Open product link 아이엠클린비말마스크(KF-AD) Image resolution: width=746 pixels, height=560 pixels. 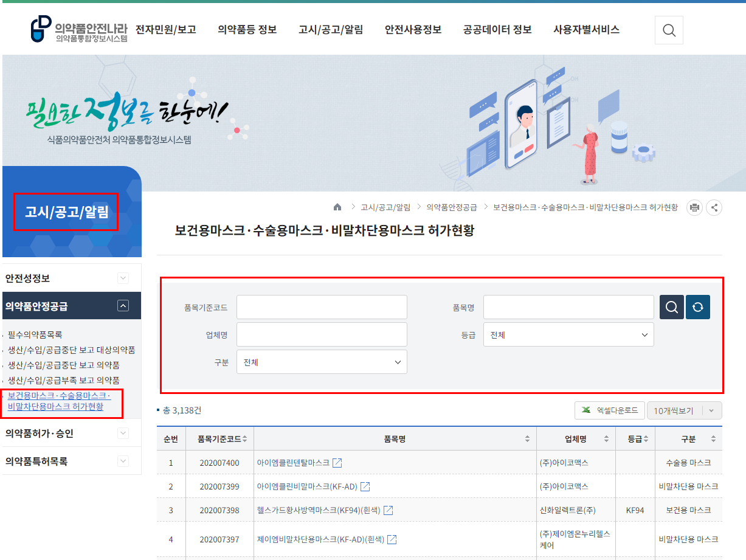(307, 486)
